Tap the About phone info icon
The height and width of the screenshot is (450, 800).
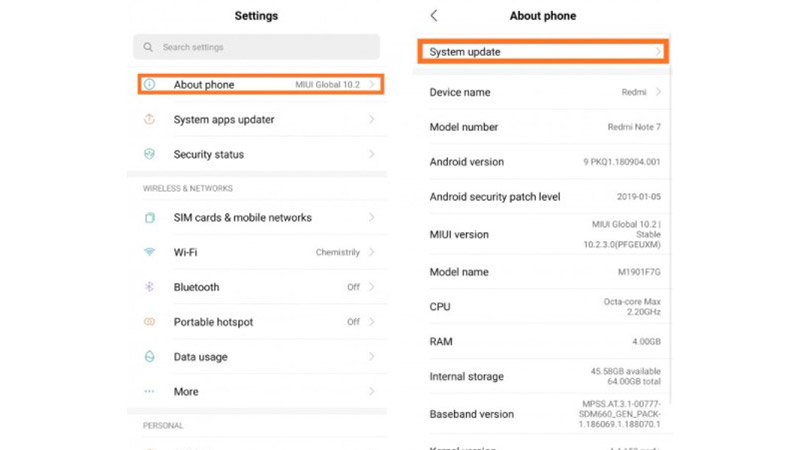pos(149,84)
